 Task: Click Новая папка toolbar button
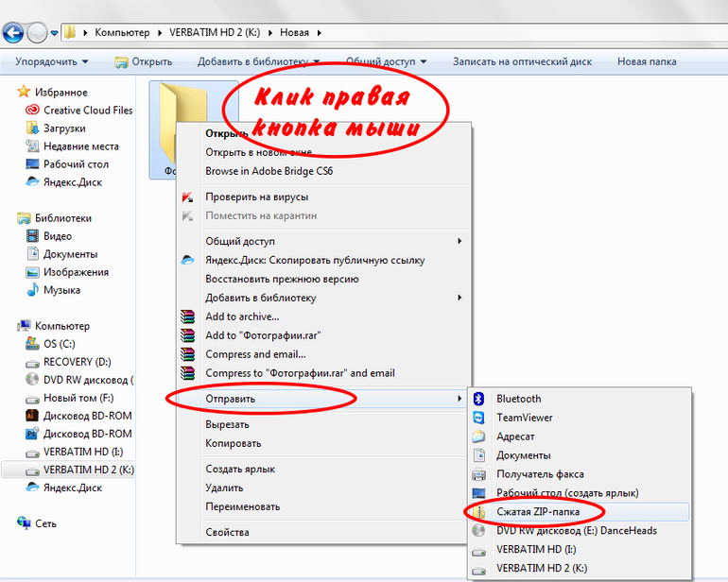point(646,61)
